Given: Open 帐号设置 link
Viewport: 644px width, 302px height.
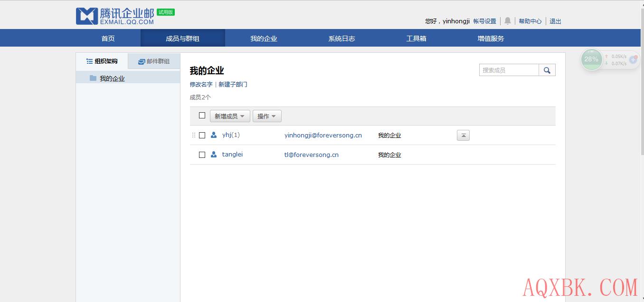Looking at the screenshot, I should click(484, 21).
